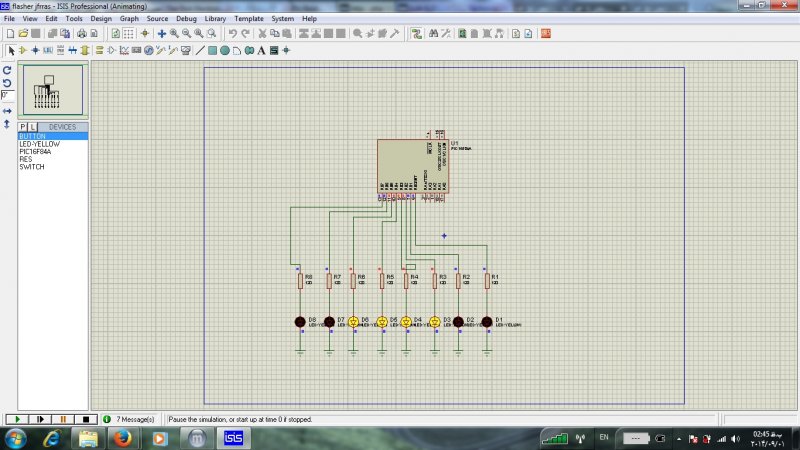Click the Zoom Out magnifier icon

[186, 34]
